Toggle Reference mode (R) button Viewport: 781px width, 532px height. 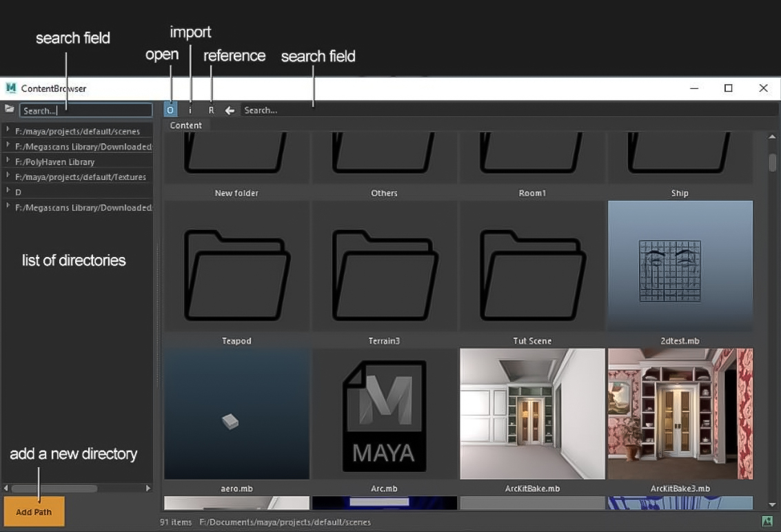212,110
